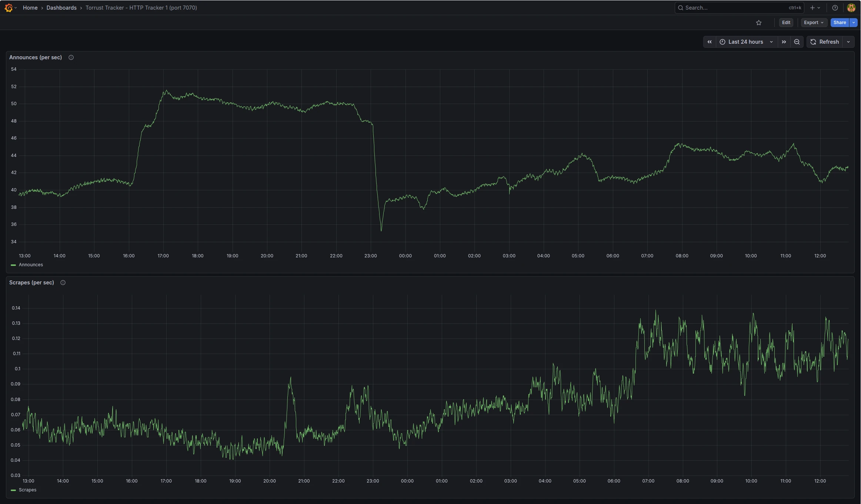Click the Edit button
Screen dimensions: 861x504
click(786, 23)
